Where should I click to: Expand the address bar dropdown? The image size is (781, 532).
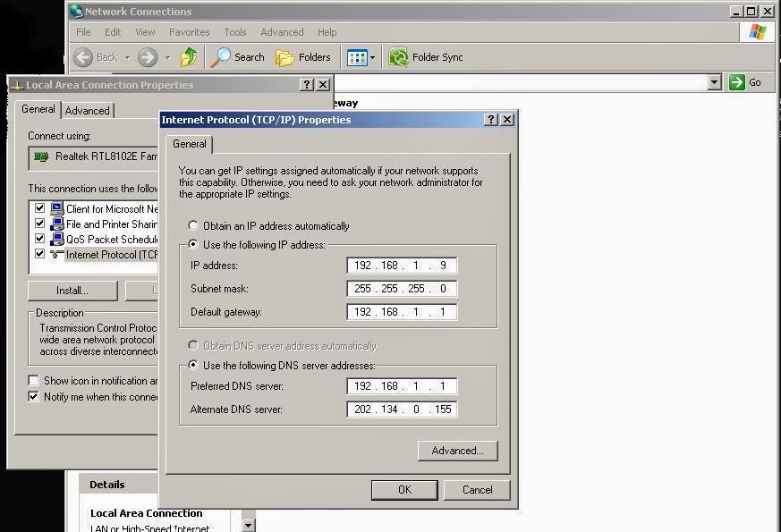(715, 82)
